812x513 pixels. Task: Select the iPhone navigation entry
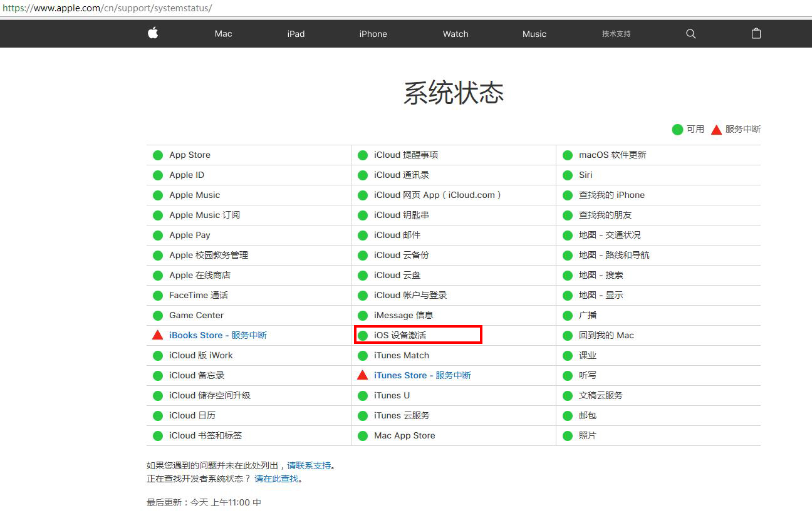(x=373, y=34)
